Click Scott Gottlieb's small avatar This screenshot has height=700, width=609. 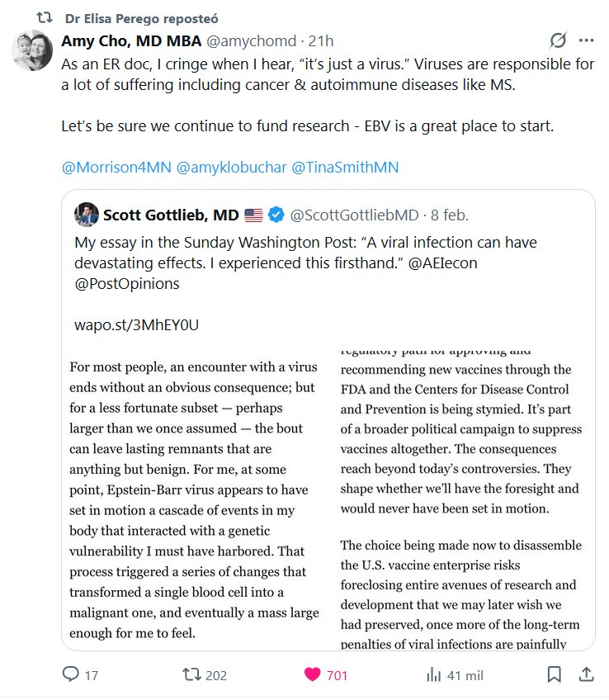[x=87, y=215]
